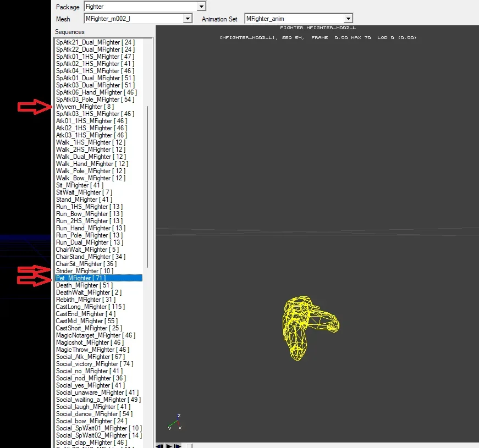Open the Package dropdown showing Fighter
The image size is (479, 448).
pyautogui.click(x=145, y=7)
